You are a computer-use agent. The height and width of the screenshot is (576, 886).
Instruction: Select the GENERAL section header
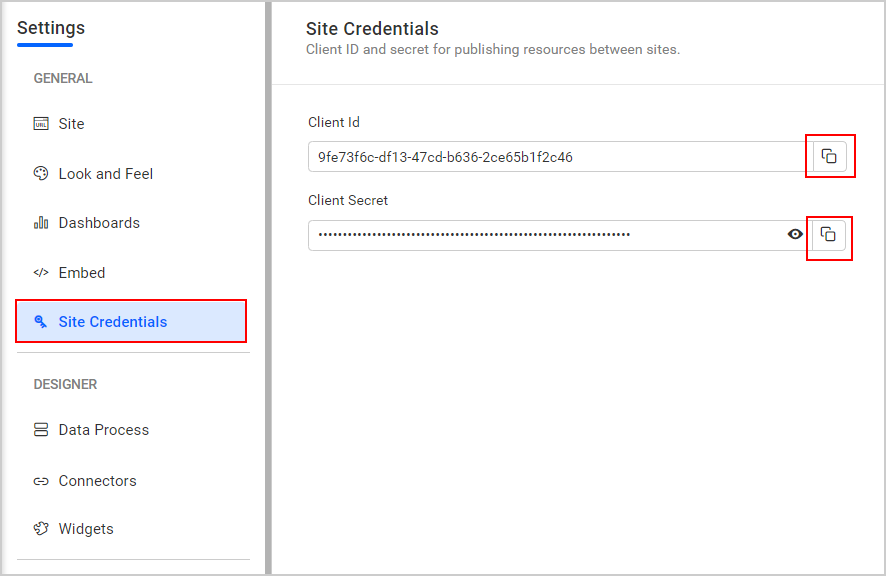(65, 78)
